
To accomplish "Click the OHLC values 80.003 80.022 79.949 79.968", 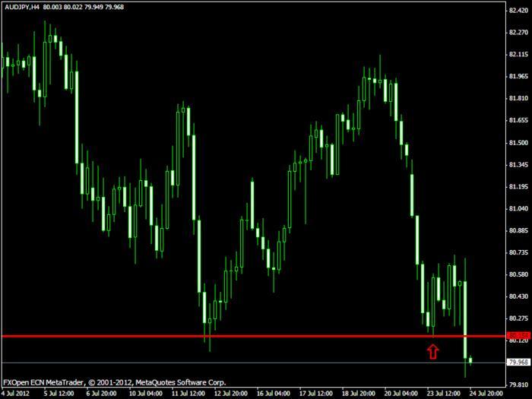I will pos(84,7).
